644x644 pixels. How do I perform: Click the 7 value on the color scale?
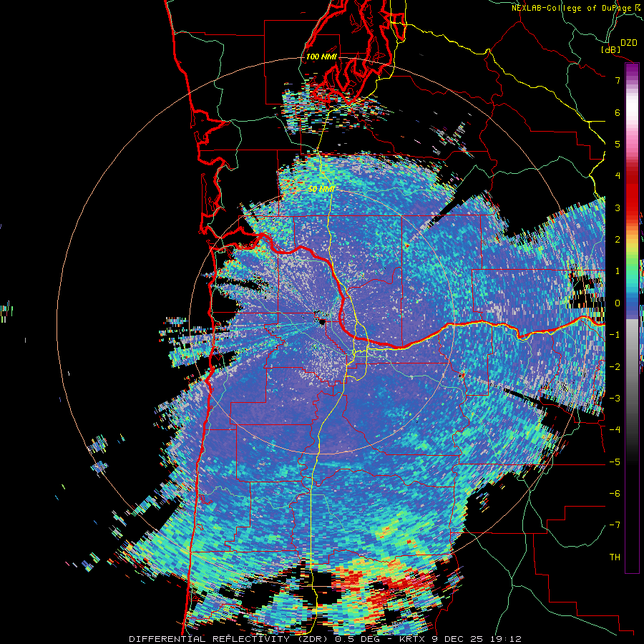click(618, 80)
